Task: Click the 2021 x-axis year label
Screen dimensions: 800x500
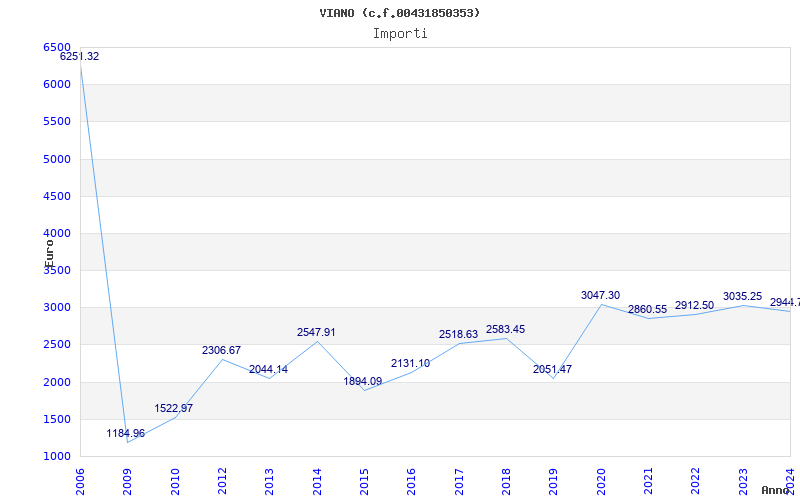Action: 648,482
